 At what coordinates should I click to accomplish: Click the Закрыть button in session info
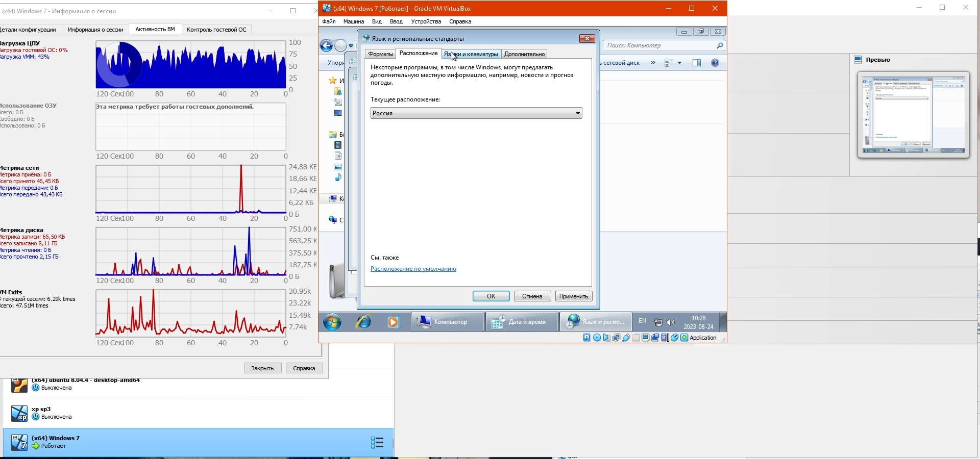[x=263, y=368]
